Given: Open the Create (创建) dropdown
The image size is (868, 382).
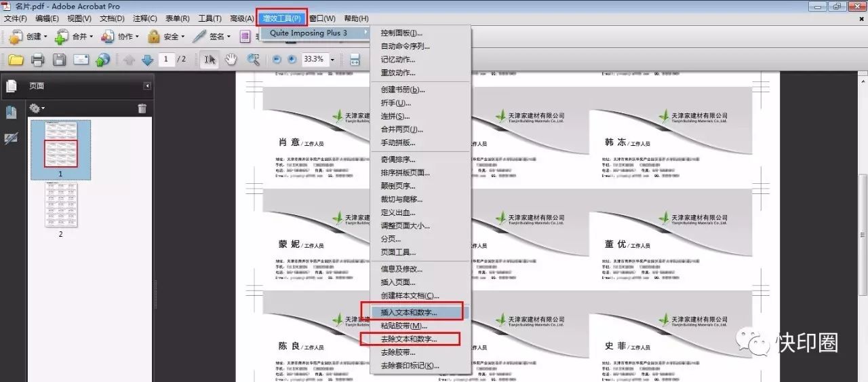Looking at the screenshot, I should [x=27, y=36].
